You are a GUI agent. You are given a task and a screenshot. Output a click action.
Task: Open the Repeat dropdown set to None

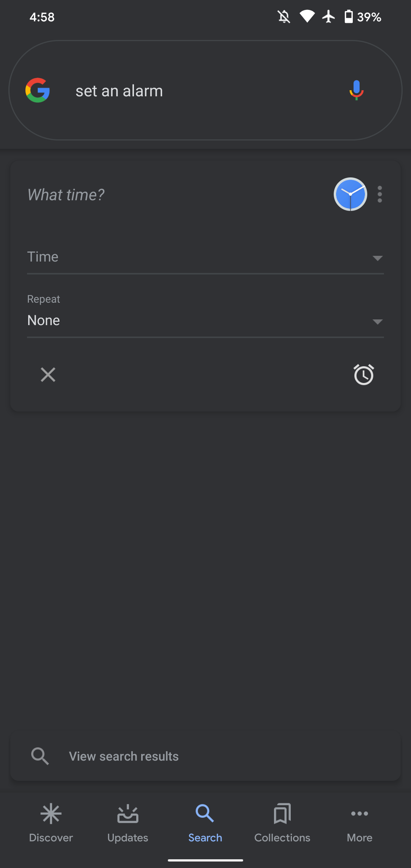205,321
